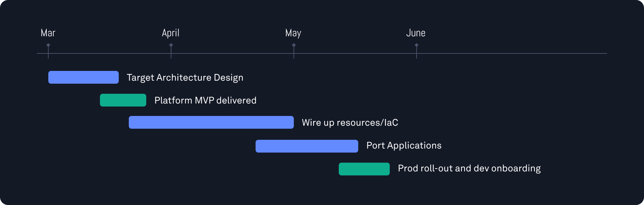Click the timeline axis between Mar and April
This screenshot has height=205, width=644.
click(x=110, y=53)
